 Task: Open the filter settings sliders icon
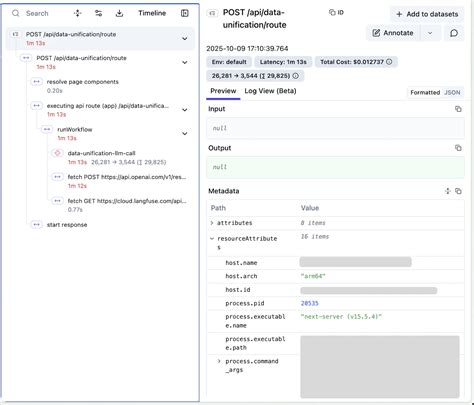[x=99, y=13]
